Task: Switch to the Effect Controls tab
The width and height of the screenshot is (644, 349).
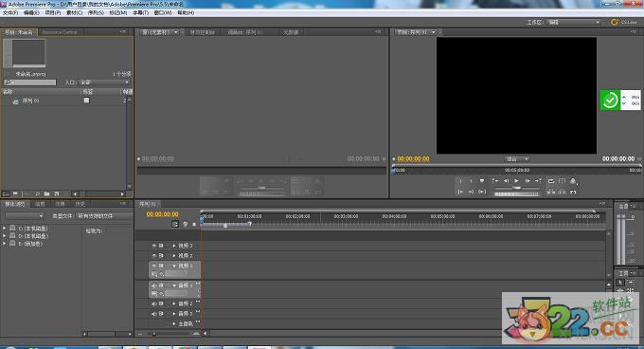Action: tap(202, 32)
